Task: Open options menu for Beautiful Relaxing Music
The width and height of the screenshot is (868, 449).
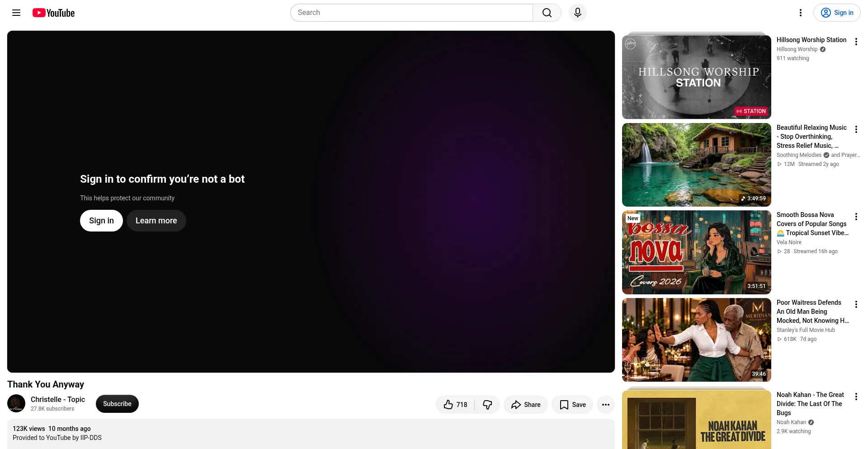Action: click(856, 129)
